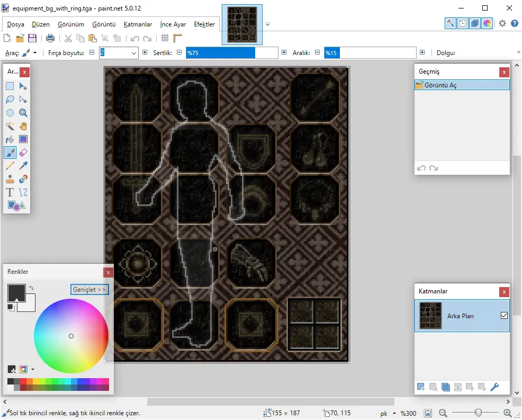Select the Görüntü Aç history entry

462,85
